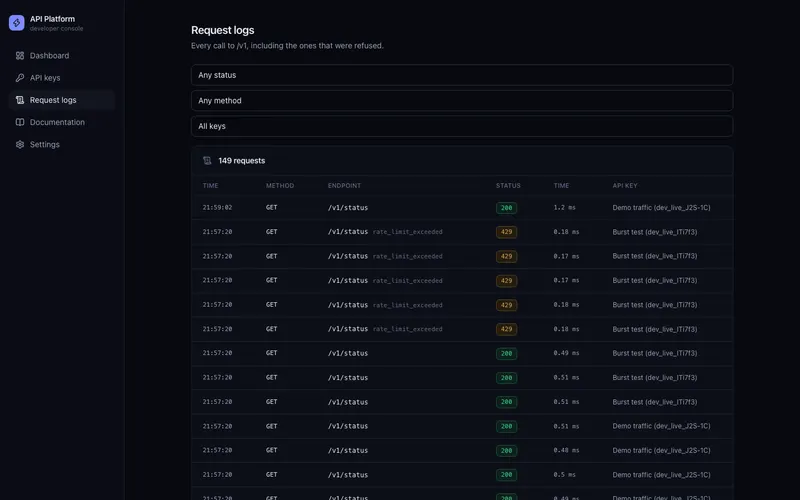
Task: Click the API KEY column header
Action: [625, 186]
